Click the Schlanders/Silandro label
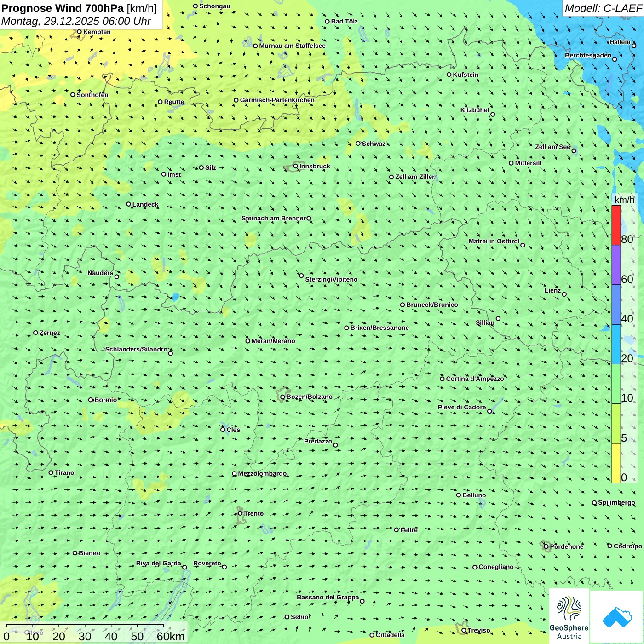 tap(136, 349)
